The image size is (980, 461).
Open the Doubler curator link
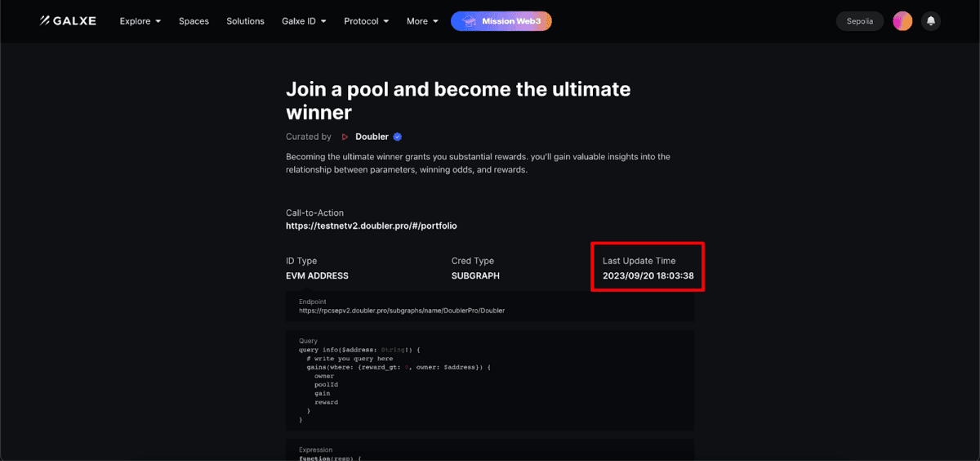click(372, 137)
